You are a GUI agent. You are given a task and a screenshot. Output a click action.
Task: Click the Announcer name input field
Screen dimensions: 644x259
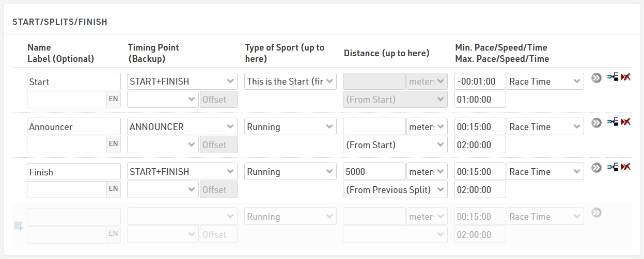tap(73, 127)
